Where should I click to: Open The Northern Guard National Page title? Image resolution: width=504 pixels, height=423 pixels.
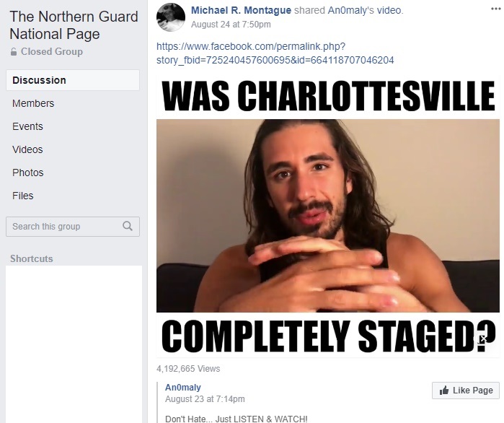coord(74,25)
